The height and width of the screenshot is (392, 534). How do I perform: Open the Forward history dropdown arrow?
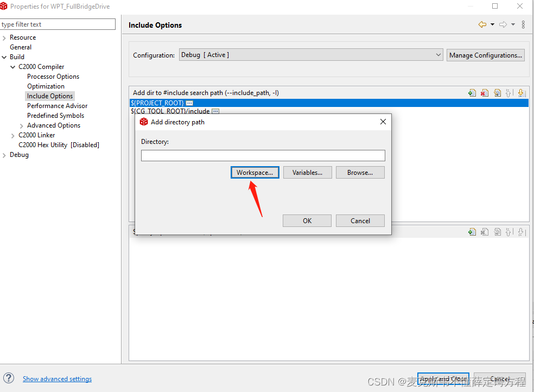[x=513, y=24]
